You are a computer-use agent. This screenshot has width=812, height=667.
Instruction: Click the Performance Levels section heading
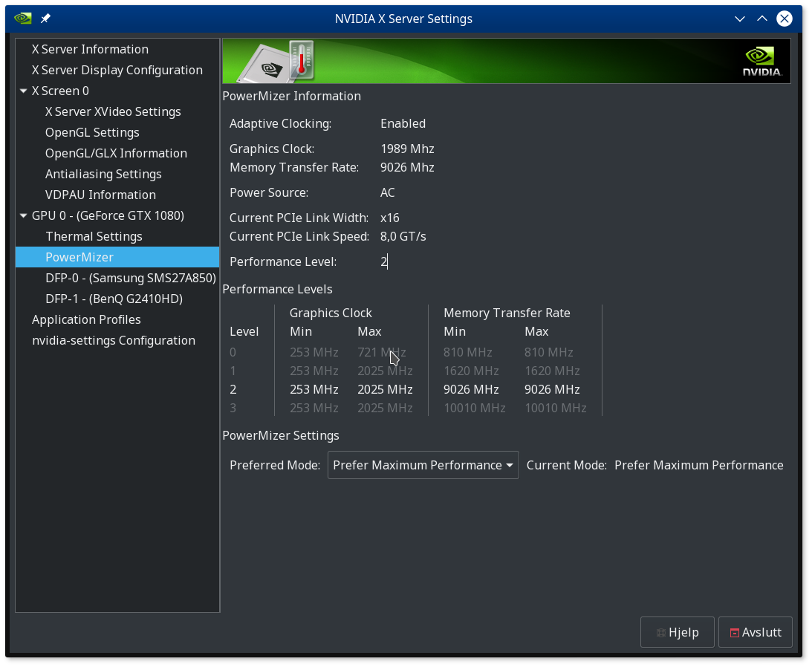point(277,289)
